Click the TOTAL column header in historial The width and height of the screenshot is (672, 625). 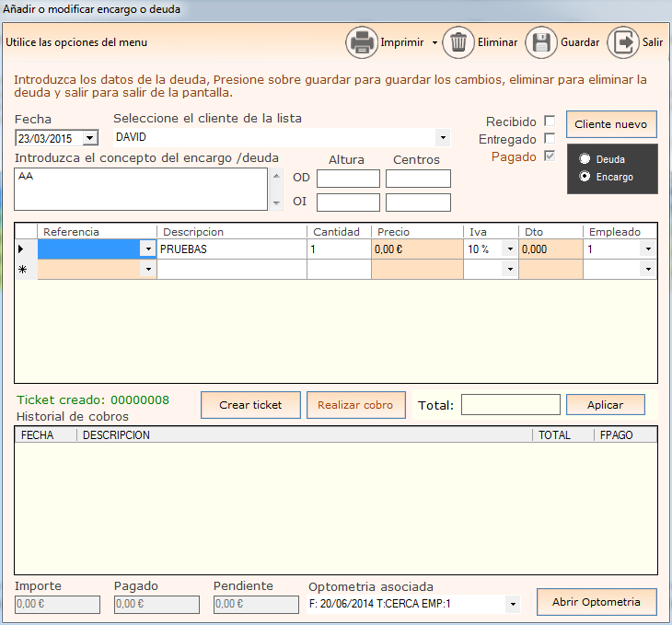(x=563, y=435)
